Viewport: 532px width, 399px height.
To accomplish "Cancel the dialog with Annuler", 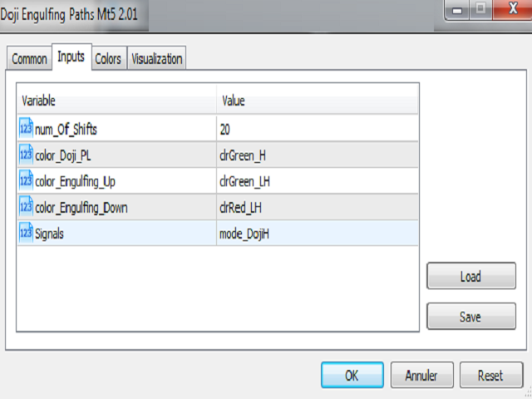I will (x=421, y=375).
